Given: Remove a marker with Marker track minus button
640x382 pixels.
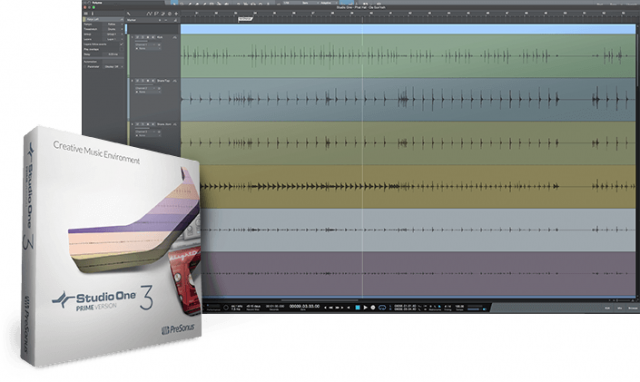Looking at the screenshot, I should click(x=166, y=20).
